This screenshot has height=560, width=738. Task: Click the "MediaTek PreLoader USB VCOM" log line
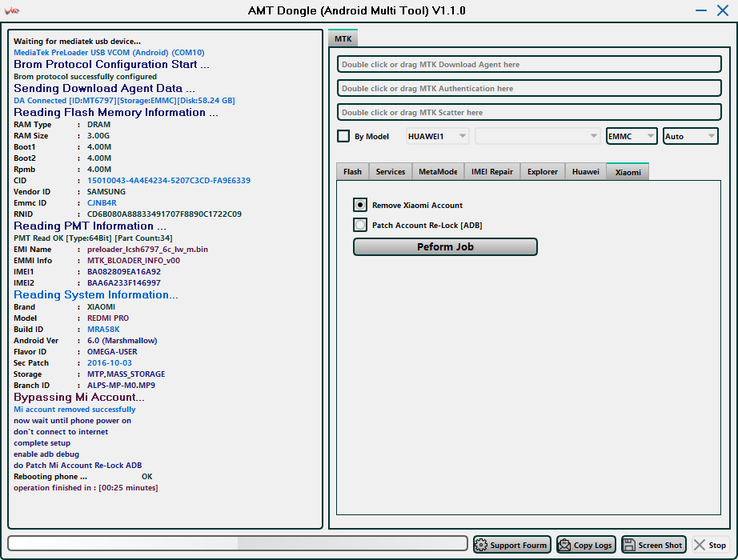click(109, 52)
